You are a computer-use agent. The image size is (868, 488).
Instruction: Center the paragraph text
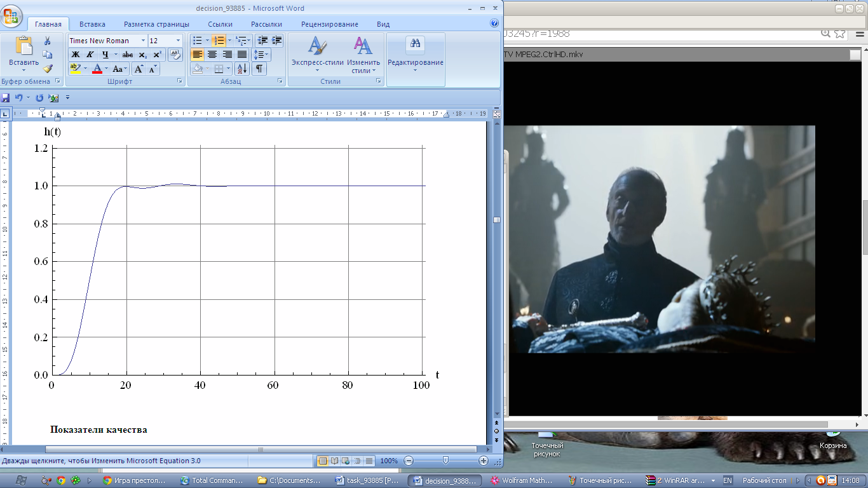pyautogui.click(x=212, y=55)
